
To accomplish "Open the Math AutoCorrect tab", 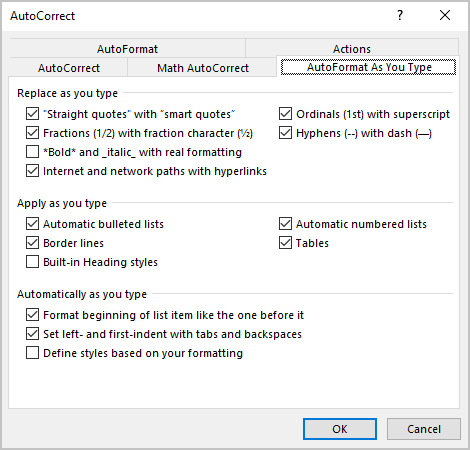I will pos(203,68).
